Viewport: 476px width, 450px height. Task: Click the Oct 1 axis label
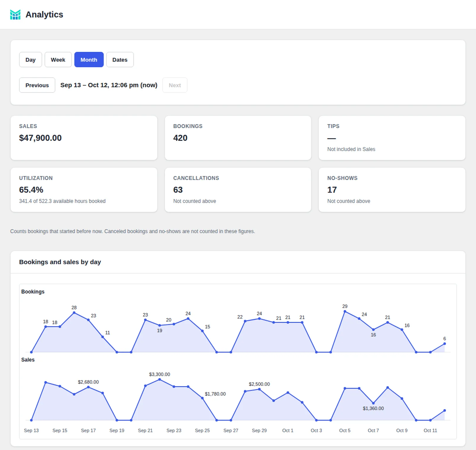[x=288, y=430]
